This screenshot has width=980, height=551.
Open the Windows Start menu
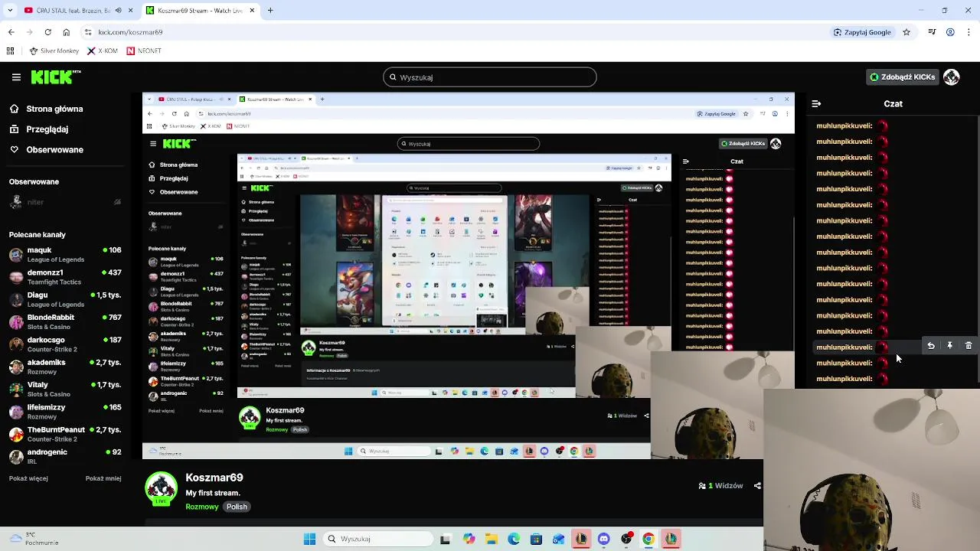coord(309,539)
